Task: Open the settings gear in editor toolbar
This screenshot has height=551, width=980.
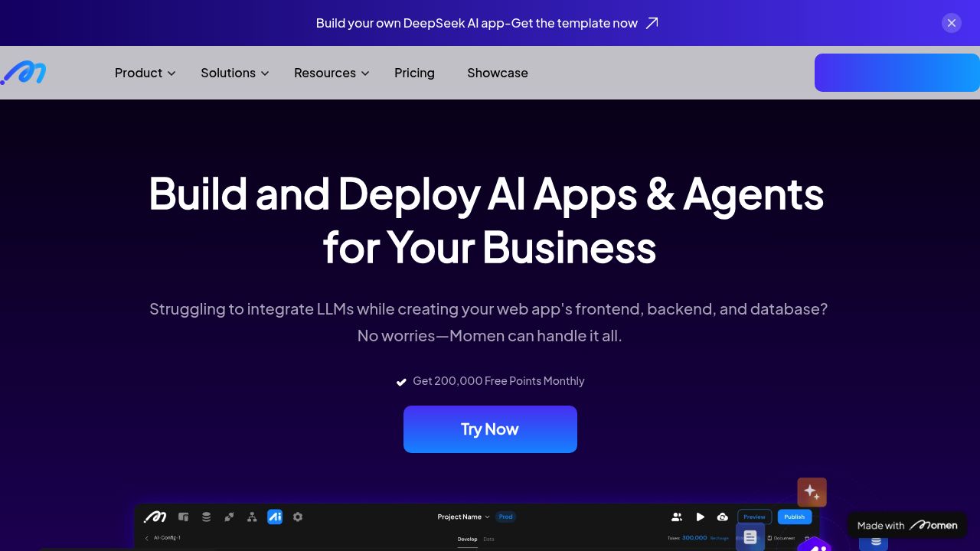Action: pyautogui.click(x=298, y=517)
